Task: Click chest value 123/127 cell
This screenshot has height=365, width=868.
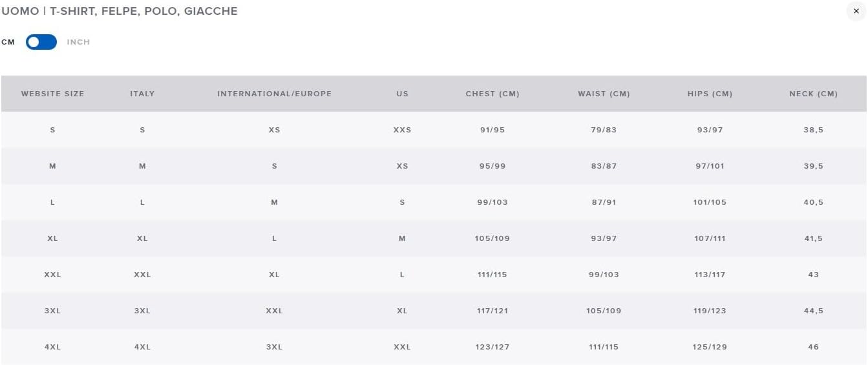Action: 492,347
